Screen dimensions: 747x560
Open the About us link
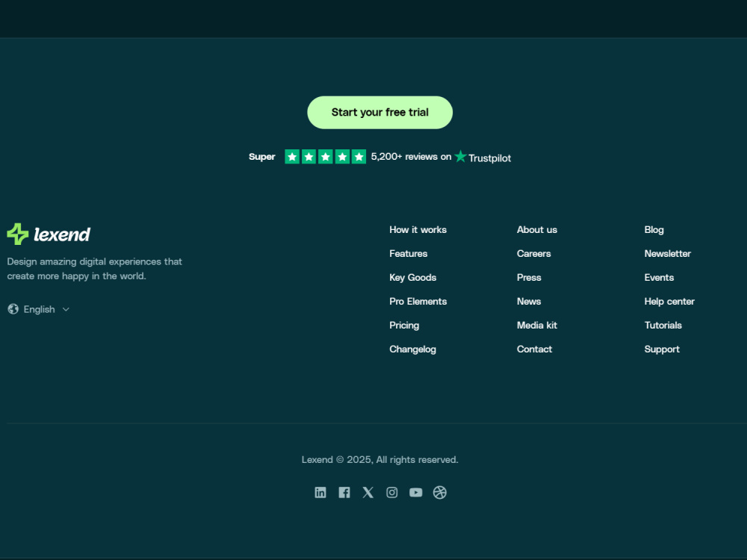tap(537, 229)
